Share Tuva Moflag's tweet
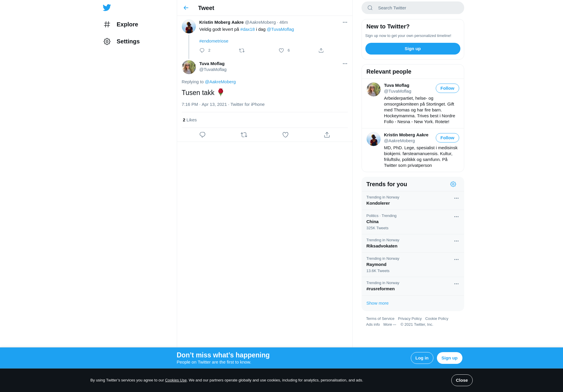Screen dimensions: 563x392 327,135
